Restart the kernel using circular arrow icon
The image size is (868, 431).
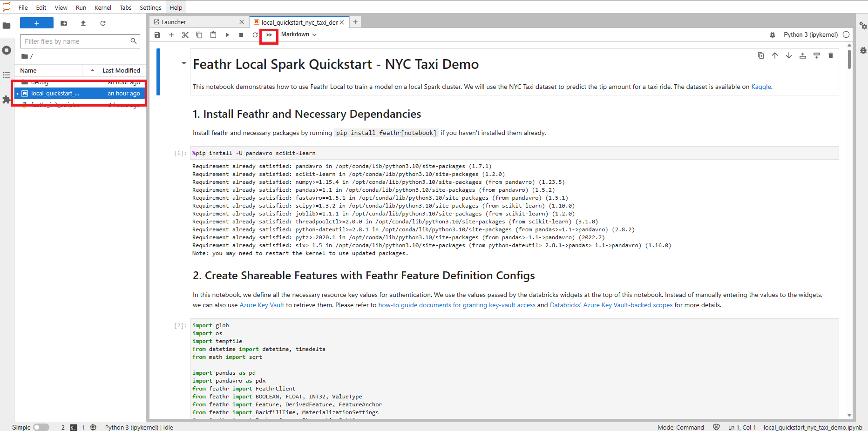pyautogui.click(x=255, y=35)
